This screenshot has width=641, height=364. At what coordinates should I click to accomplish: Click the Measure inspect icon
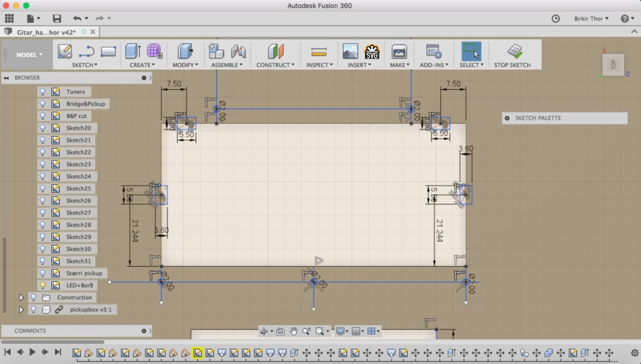319,52
